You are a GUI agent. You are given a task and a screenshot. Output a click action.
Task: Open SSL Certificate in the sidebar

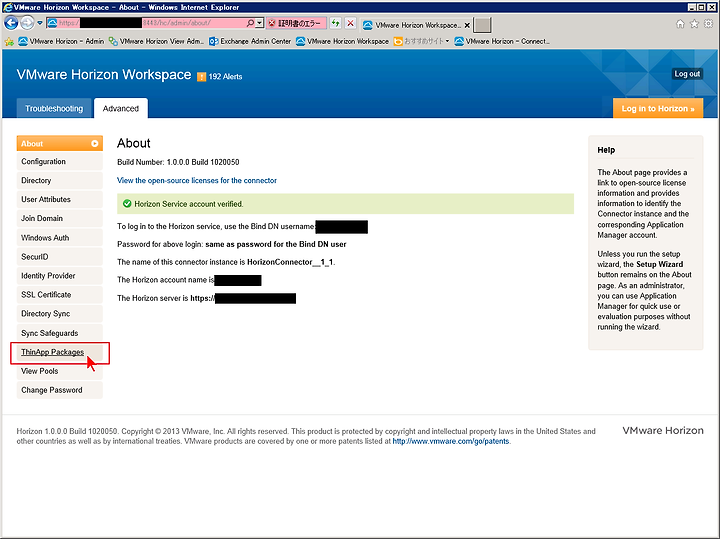point(60,295)
